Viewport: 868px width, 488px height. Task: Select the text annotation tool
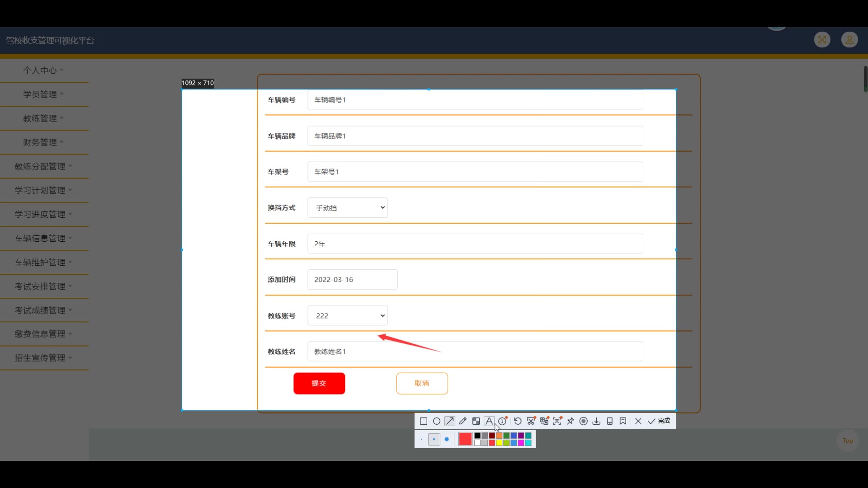pos(489,421)
